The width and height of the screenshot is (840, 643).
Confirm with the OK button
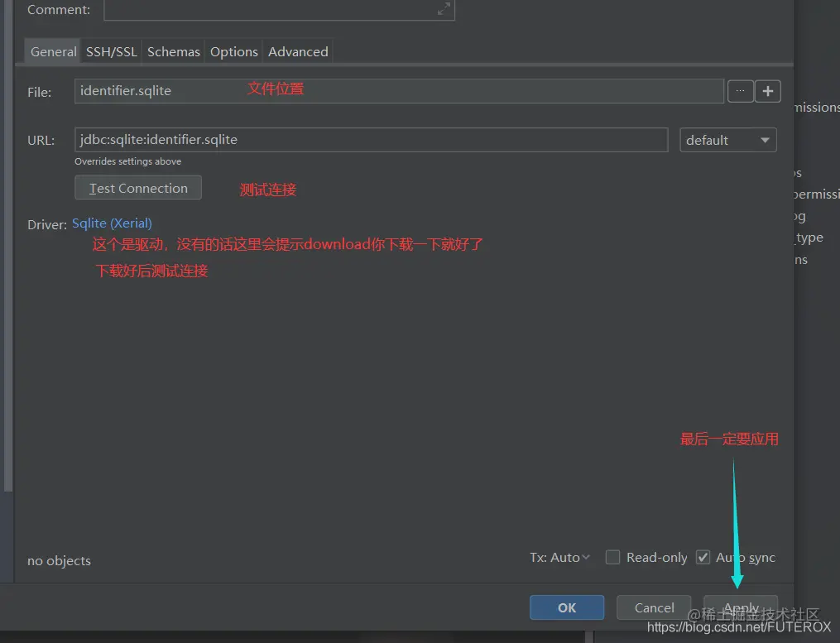[567, 607]
